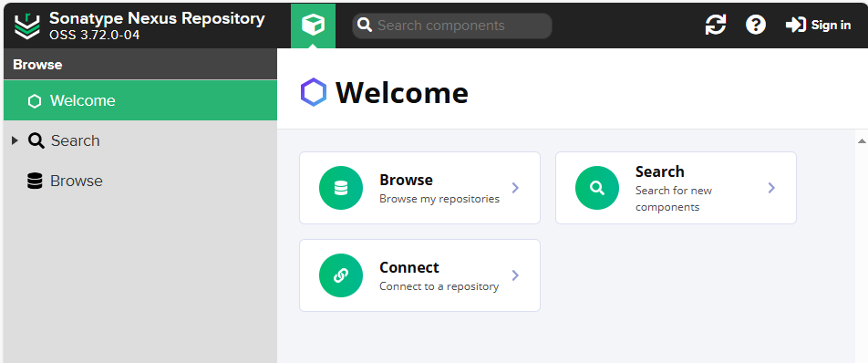Click the Browse panel header label
Screen dimensions: 868x363
pyautogui.click(x=37, y=65)
